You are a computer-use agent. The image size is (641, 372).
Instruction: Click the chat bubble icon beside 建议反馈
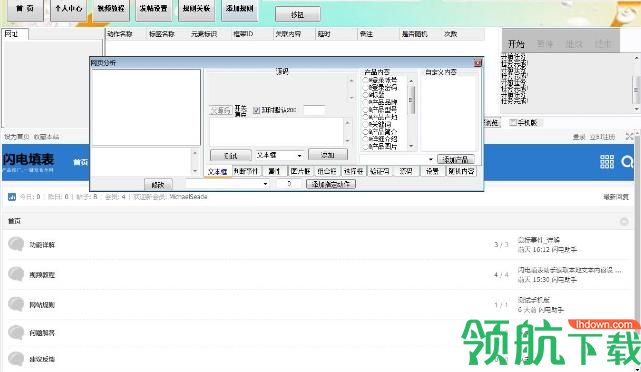pyautogui.click(x=16, y=359)
